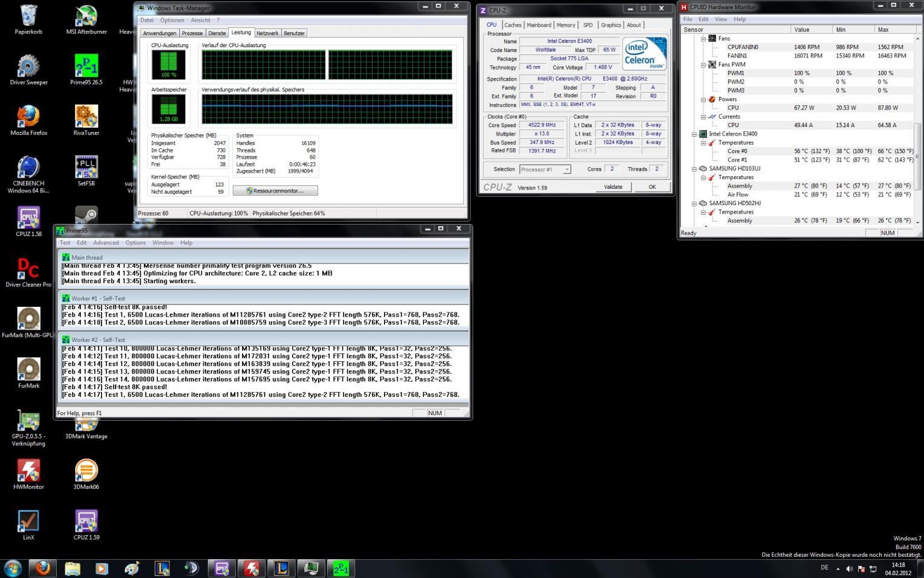
Task: Click the CPU-Z taskbar button
Action: (221, 568)
